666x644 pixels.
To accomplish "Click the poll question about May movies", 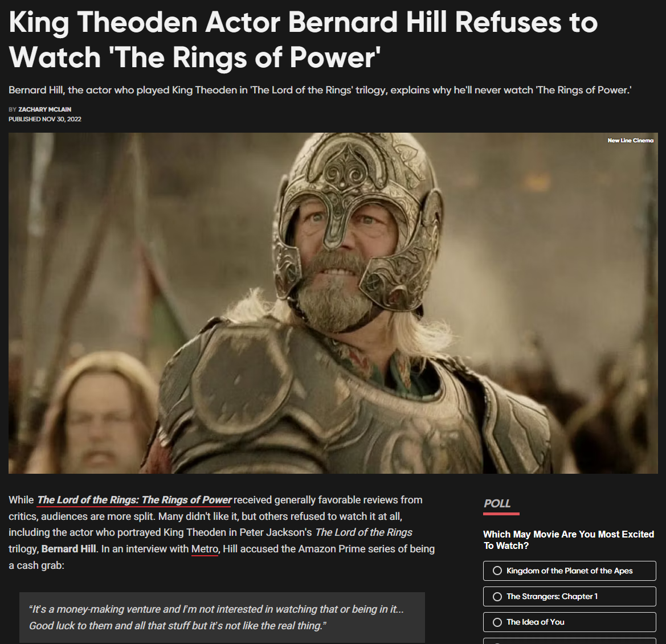I will click(569, 540).
